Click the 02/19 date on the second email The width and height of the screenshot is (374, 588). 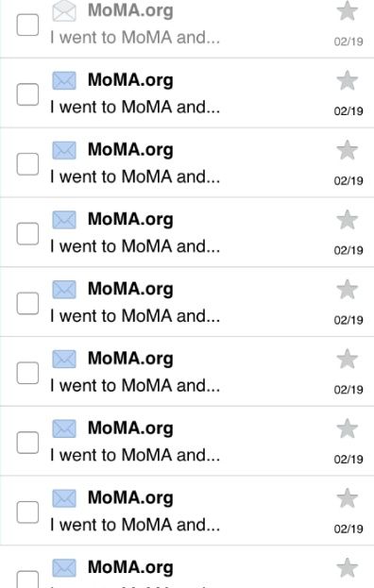click(348, 111)
